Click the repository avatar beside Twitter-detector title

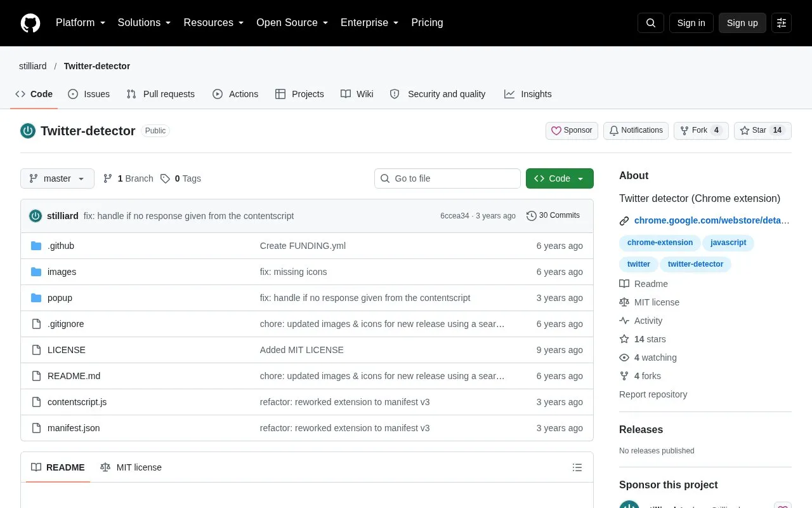pyautogui.click(x=28, y=131)
